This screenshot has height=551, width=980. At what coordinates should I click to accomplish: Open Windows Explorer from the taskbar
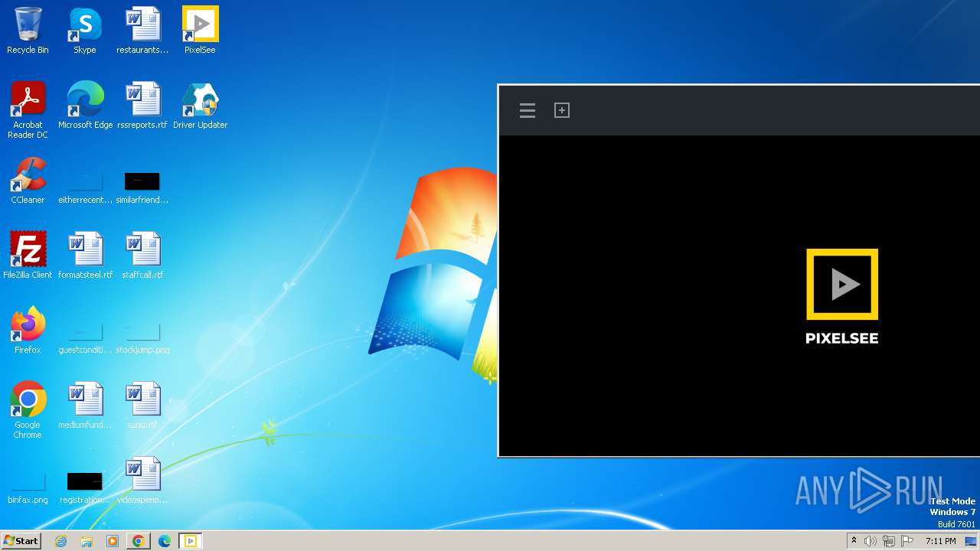(87, 541)
